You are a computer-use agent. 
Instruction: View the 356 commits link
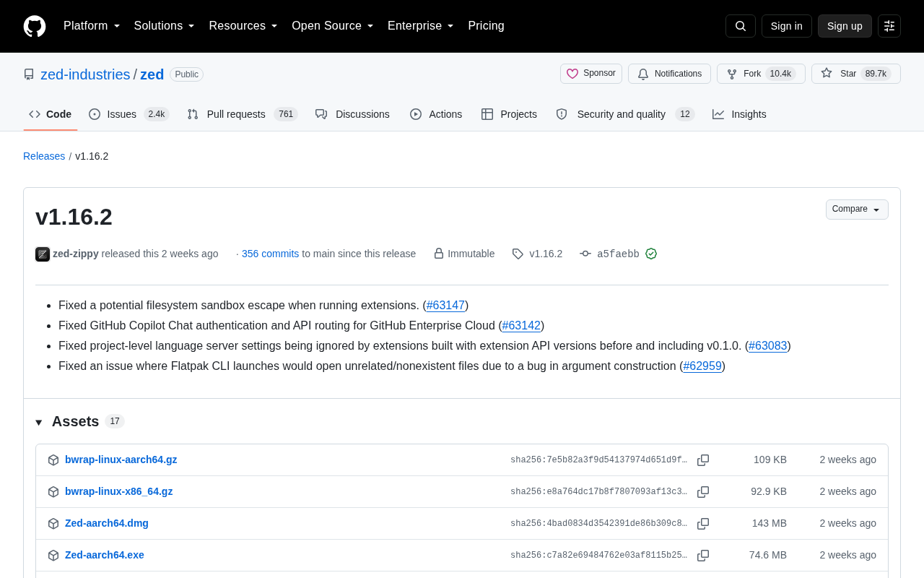[x=270, y=254]
